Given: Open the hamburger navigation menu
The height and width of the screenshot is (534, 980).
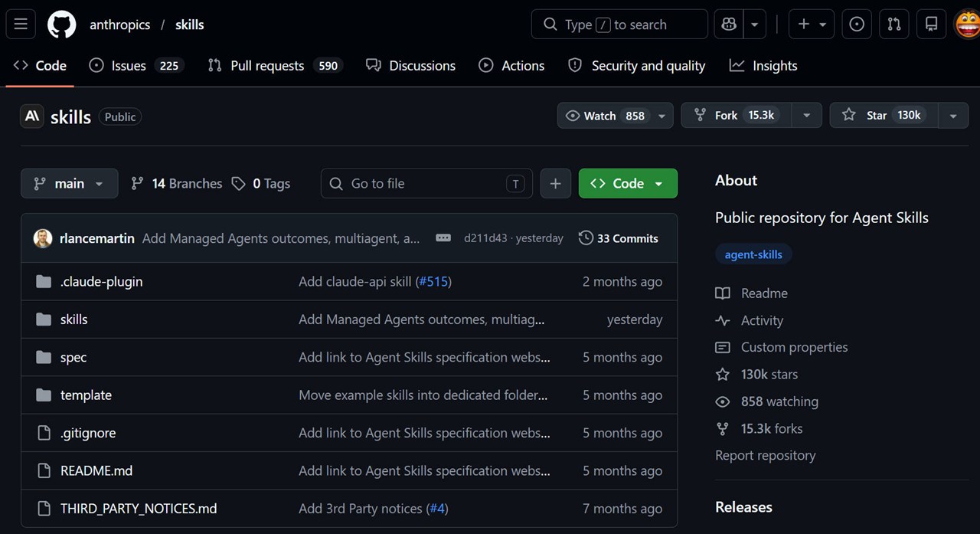Looking at the screenshot, I should point(21,25).
